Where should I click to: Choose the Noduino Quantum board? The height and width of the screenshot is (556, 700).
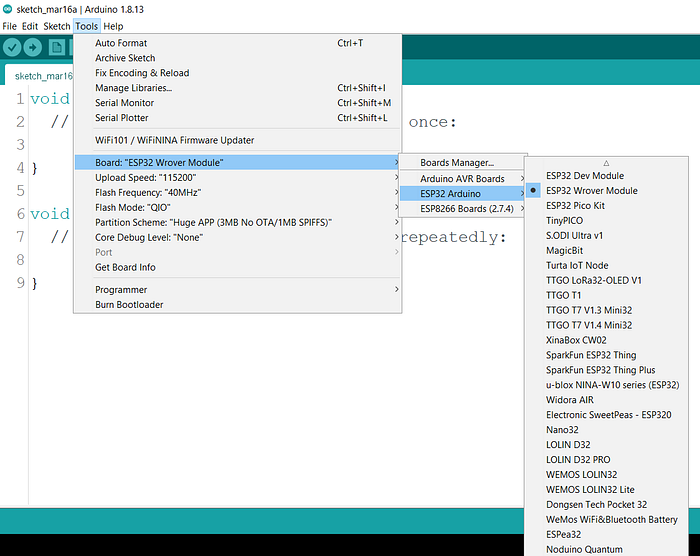click(x=606, y=550)
